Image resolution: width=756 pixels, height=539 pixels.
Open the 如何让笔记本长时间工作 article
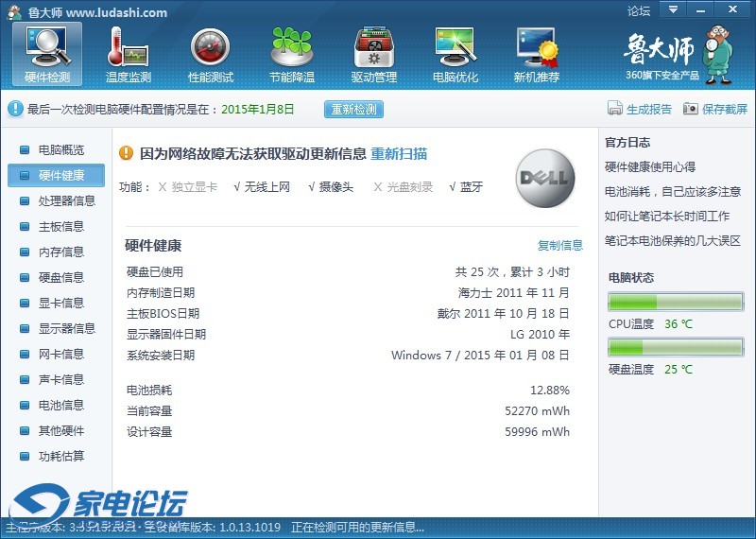point(667,217)
